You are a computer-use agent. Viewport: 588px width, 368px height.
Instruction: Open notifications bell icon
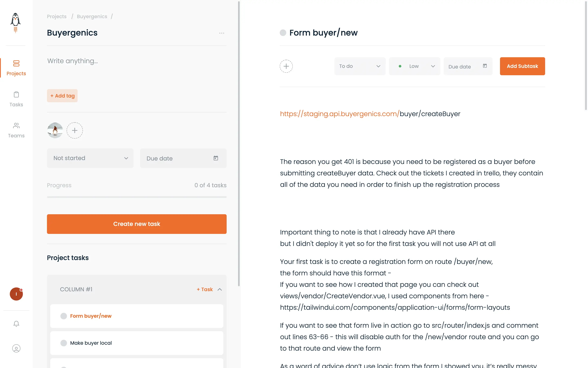point(16,324)
